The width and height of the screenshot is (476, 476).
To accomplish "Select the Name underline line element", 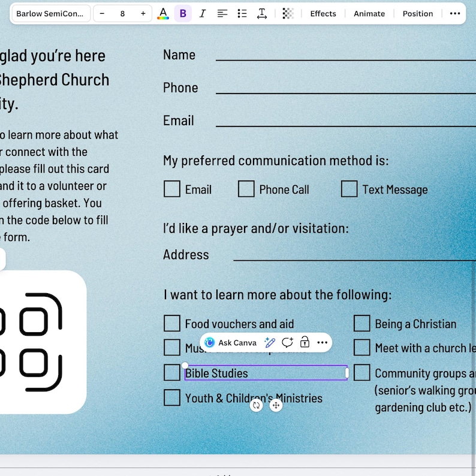I will click(x=345, y=61).
